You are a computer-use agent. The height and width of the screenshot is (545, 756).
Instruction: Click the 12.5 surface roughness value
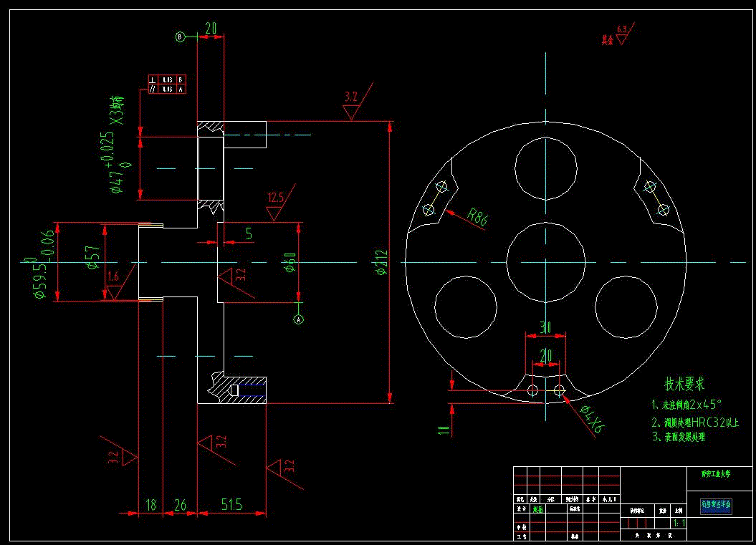[276, 198]
